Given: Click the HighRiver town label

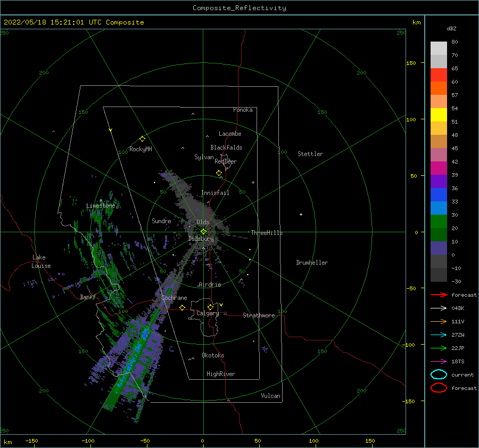Looking at the screenshot, I should (x=221, y=374).
